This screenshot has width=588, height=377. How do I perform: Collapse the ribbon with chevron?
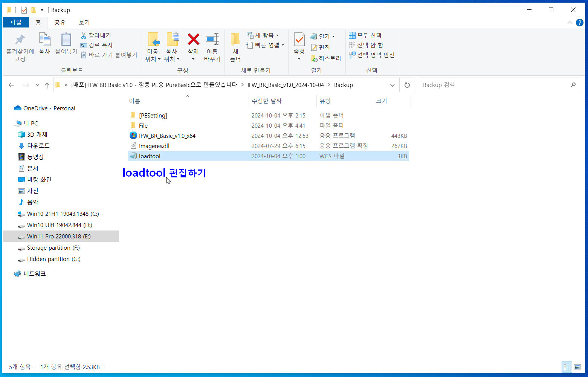tap(570, 23)
